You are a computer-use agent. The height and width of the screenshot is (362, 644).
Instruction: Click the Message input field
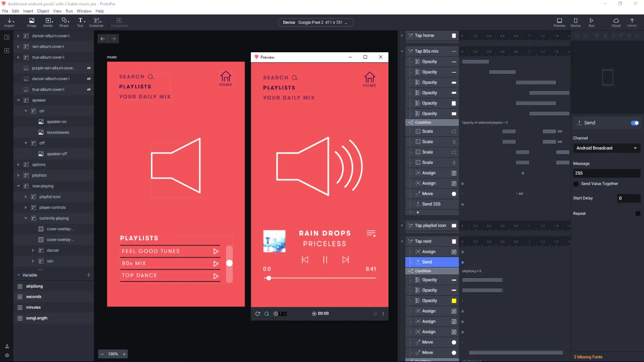click(607, 173)
